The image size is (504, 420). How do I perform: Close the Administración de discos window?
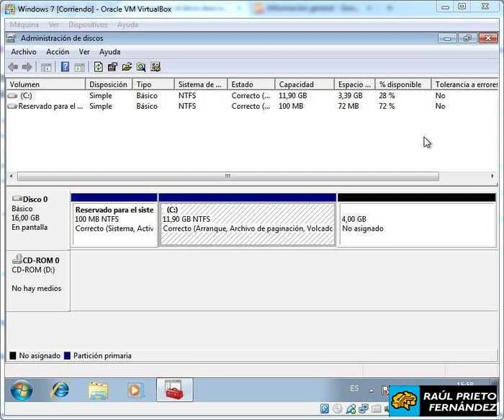(x=488, y=38)
